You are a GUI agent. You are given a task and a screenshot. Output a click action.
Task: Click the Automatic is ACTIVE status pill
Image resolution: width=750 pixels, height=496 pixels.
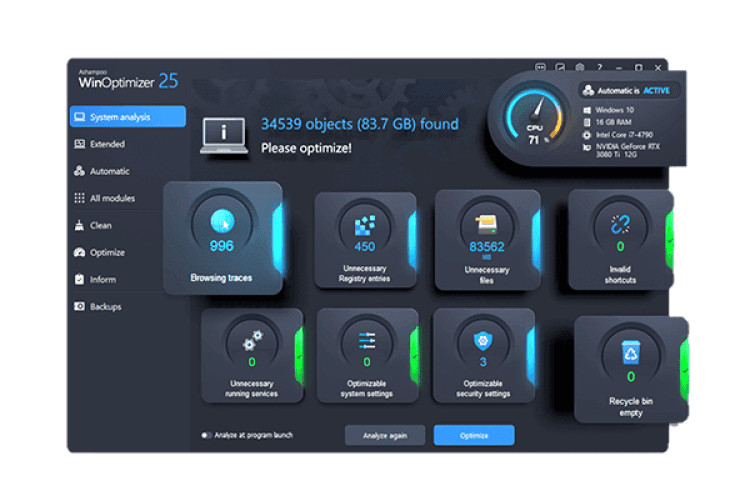pos(629,90)
